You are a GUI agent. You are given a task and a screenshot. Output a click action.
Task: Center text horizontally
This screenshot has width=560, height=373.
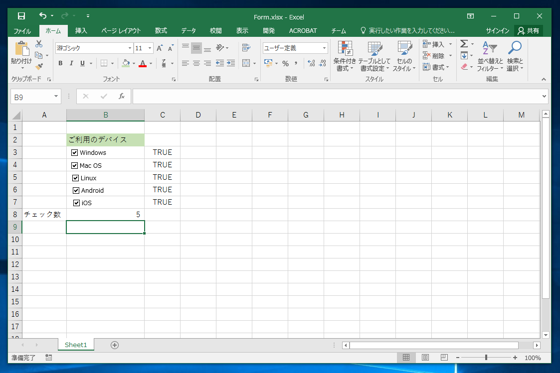(196, 63)
